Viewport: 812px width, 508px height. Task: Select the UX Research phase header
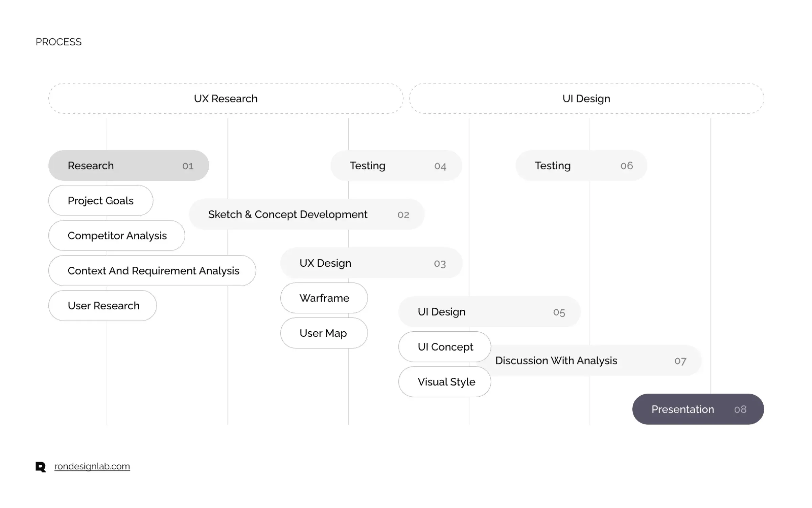[x=226, y=98]
